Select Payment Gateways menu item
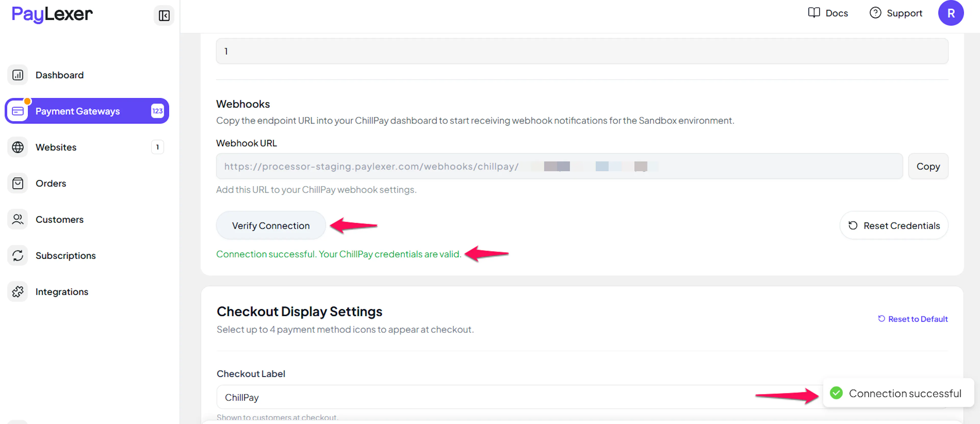Viewport: 980px width, 424px height. pos(87,111)
